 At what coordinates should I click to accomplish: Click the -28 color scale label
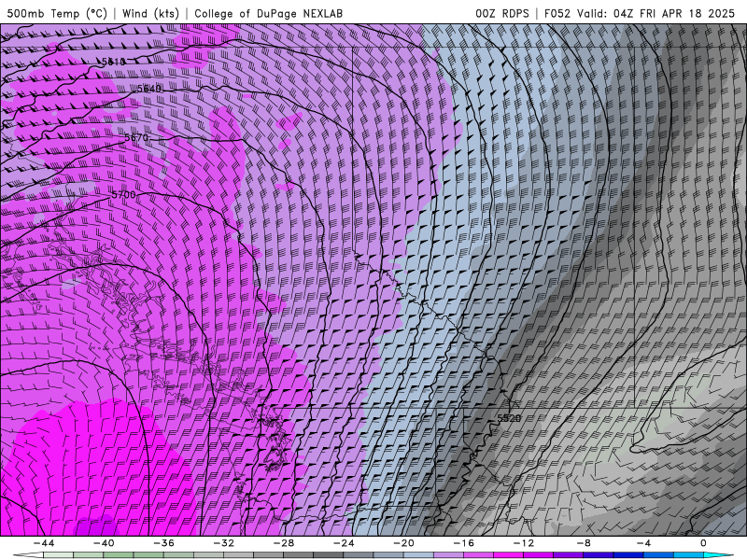point(284,543)
